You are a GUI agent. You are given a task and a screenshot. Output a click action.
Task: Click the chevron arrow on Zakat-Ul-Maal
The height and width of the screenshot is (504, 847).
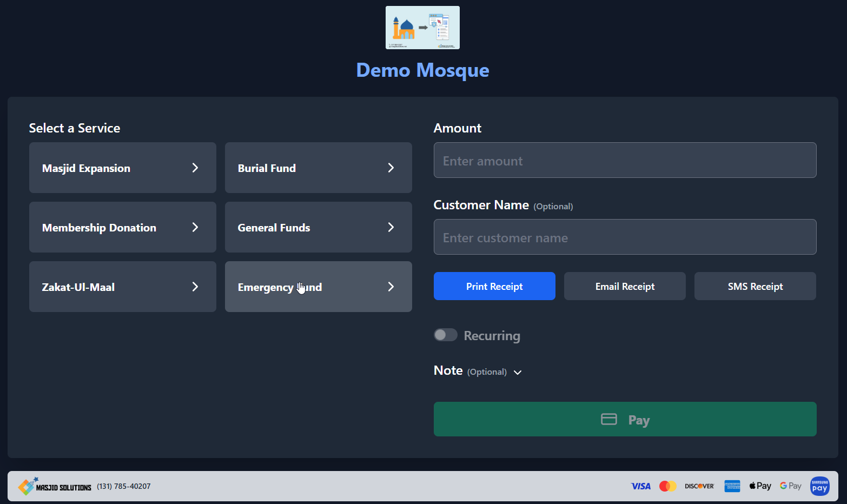(195, 287)
